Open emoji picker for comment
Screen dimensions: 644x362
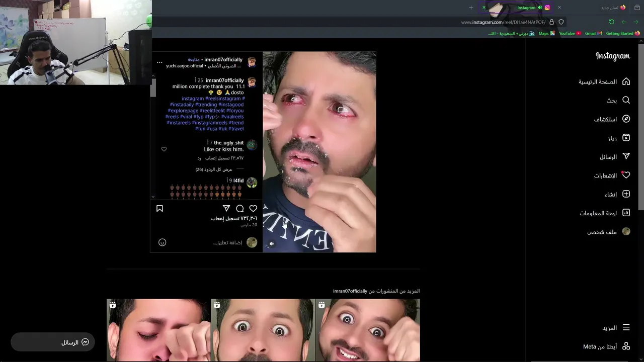[162, 242]
